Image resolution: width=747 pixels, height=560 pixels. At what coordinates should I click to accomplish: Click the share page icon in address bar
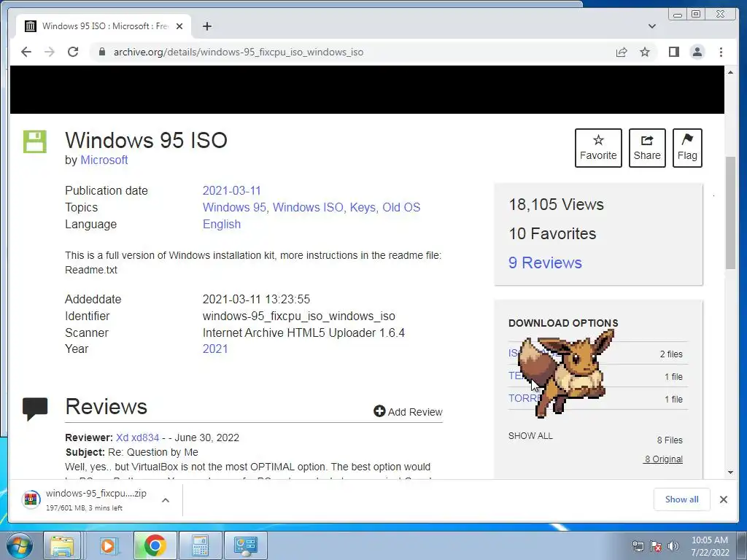point(622,52)
